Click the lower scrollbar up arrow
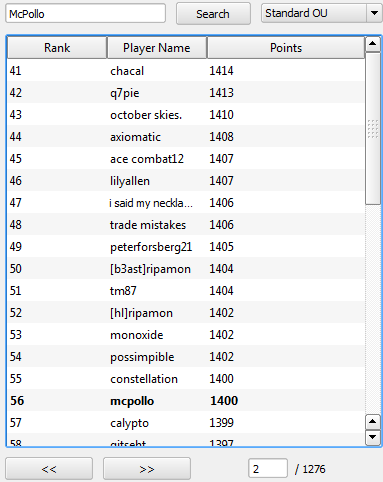The image size is (383, 482). 373,422
